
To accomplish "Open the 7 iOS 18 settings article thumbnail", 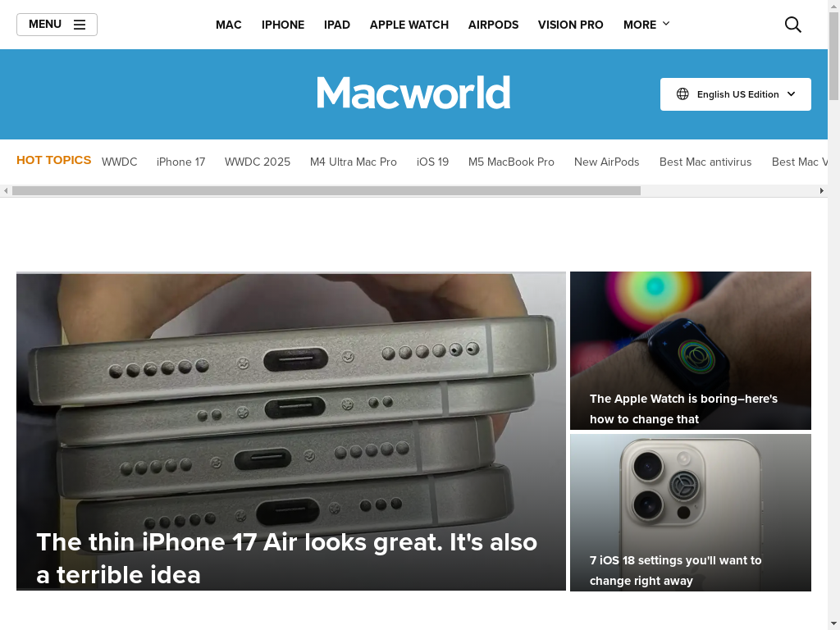I will pos(691,513).
